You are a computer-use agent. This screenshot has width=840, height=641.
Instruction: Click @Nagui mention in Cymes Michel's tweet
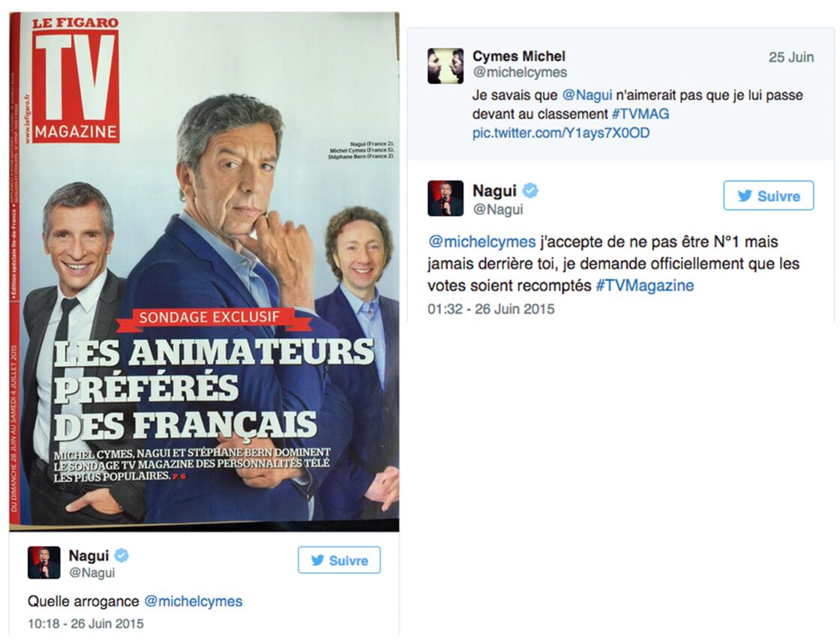[586, 95]
